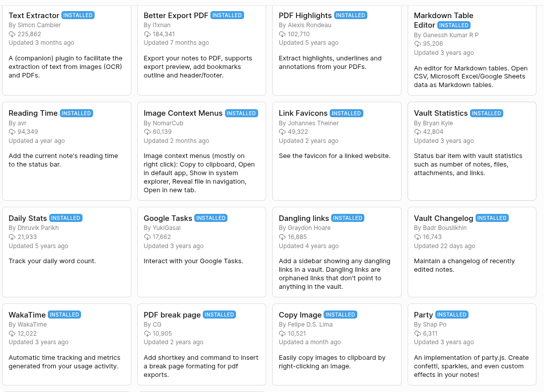Click PDF Highlights download count icon
Screen dimensions: 544x392
click(282, 34)
